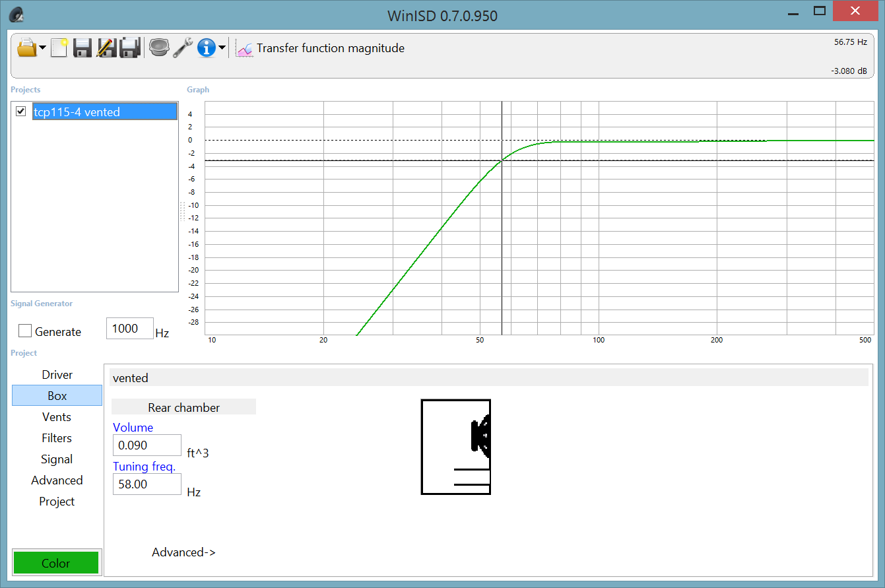885x588 pixels.
Task: Show the Signal tab
Action: click(57, 459)
